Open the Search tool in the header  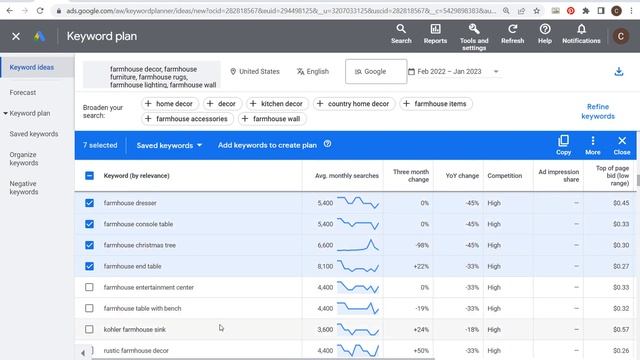pyautogui.click(x=401, y=34)
